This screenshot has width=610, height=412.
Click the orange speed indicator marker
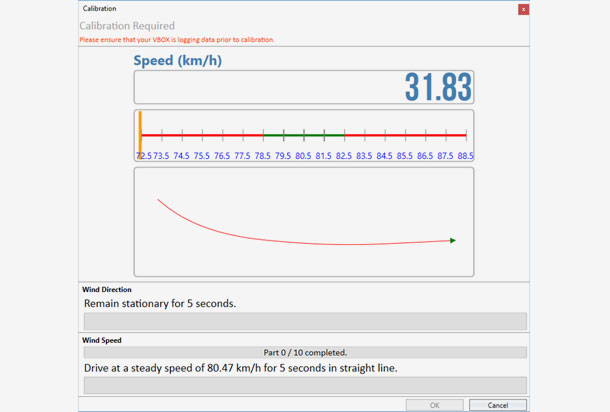point(140,133)
